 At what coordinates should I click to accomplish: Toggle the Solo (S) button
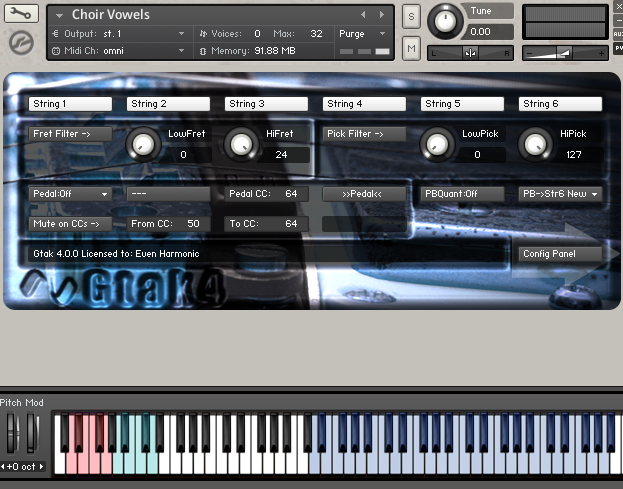[x=412, y=16]
